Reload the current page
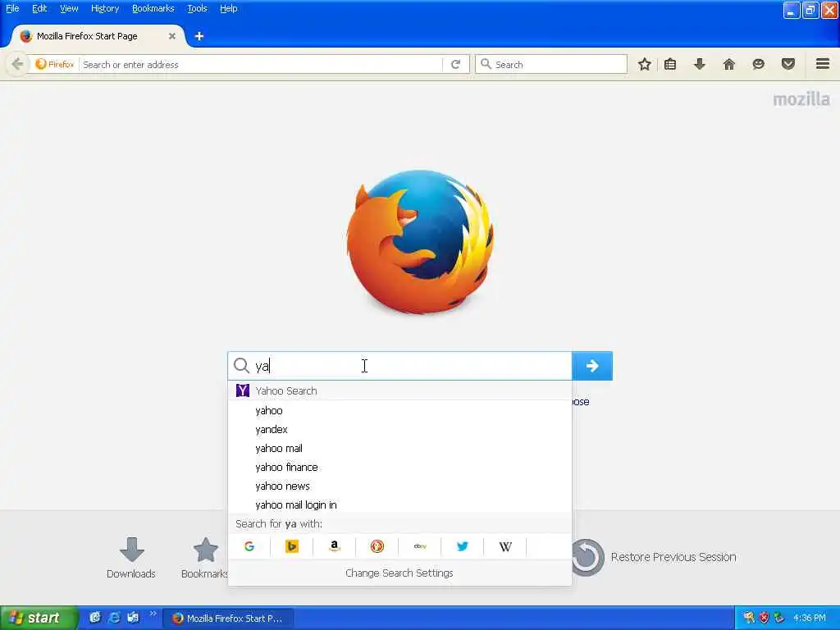 [455, 64]
